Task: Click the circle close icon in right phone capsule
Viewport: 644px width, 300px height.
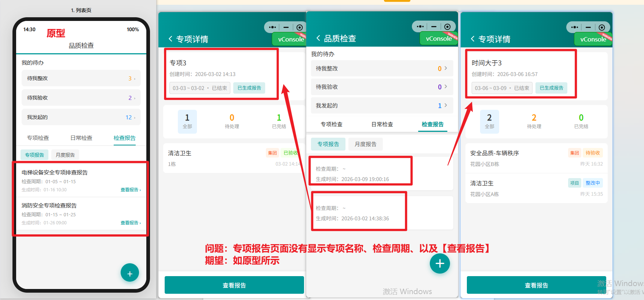Action: point(601,27)
